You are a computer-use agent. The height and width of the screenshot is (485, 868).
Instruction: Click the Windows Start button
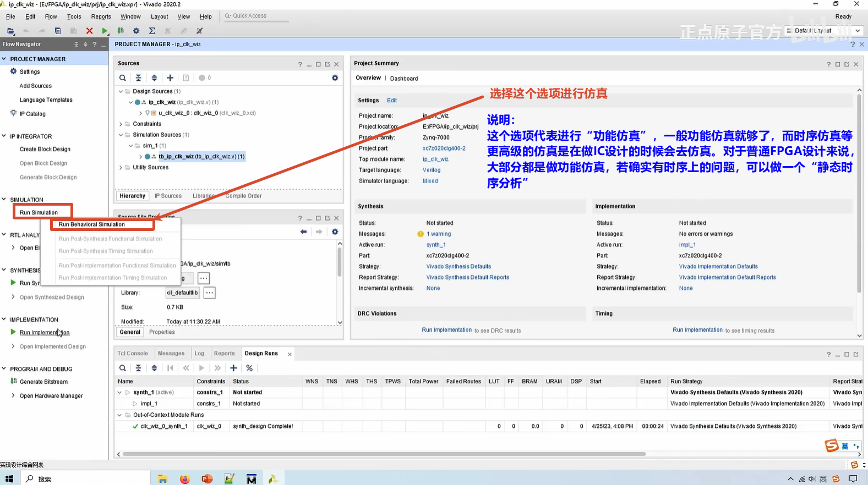[9, 479]
